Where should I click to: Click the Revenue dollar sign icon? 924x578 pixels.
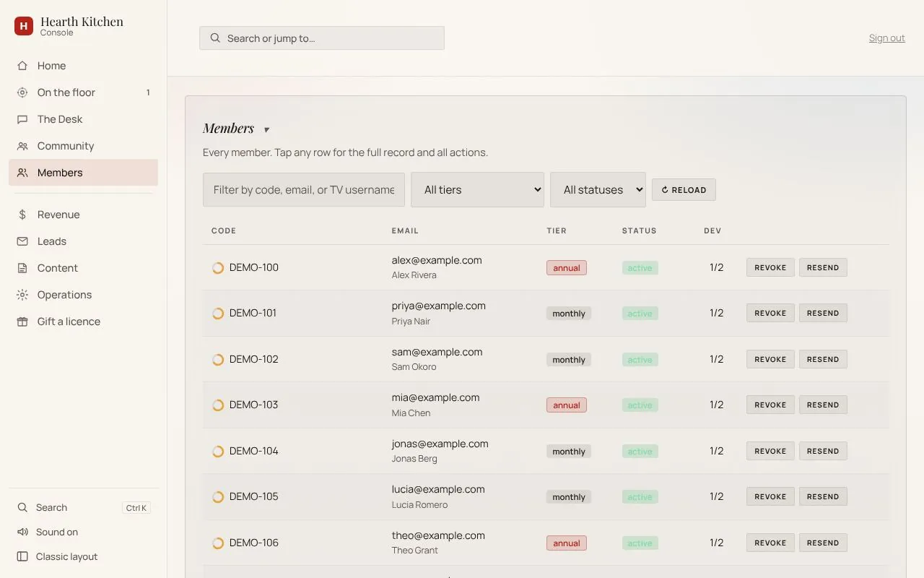[22, 215]
